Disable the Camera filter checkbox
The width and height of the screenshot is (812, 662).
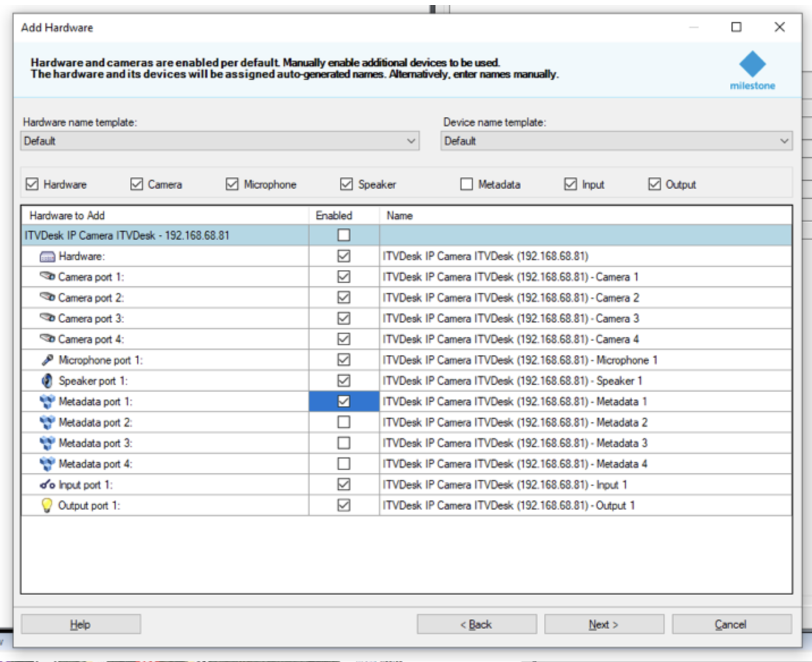point(136,184)
